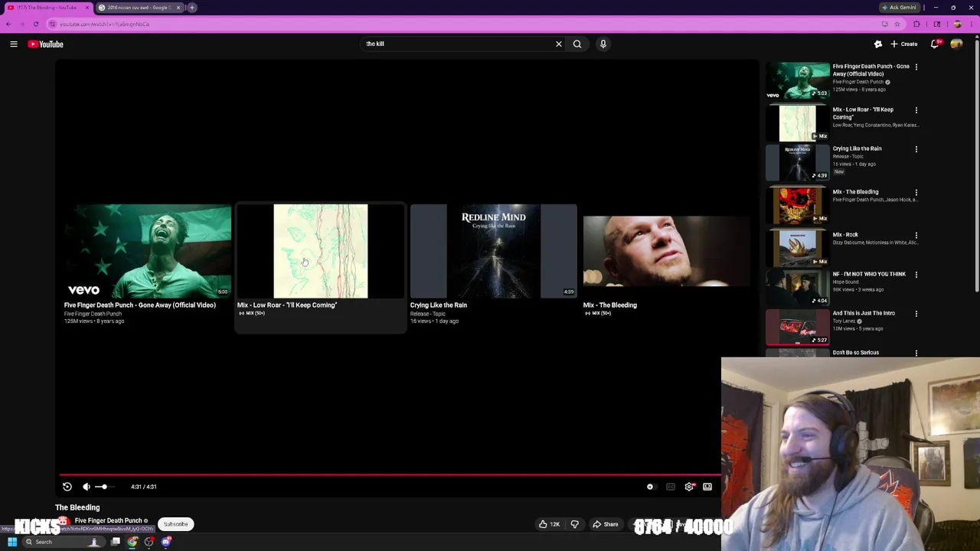This screenshot has width=980, height=551.
Task: Play the Mix - The Bleeding endscreen thumbnail
Action: [667, 251]
